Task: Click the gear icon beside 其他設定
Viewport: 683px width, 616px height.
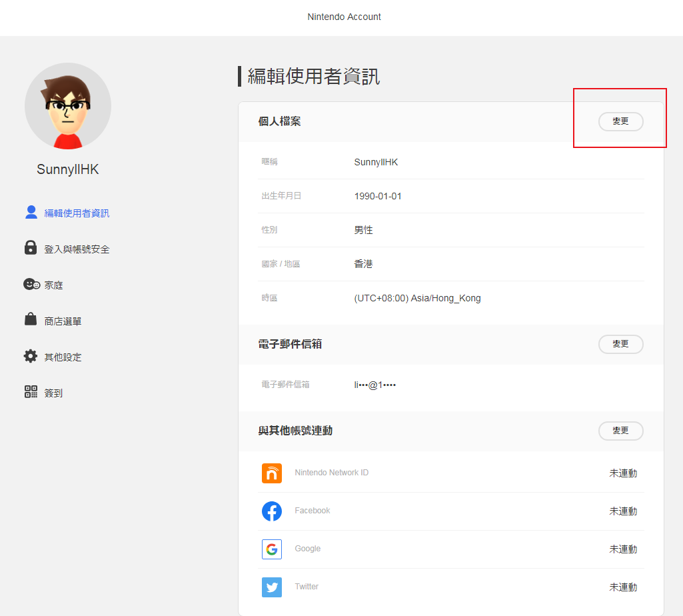Action: point(31,356)
